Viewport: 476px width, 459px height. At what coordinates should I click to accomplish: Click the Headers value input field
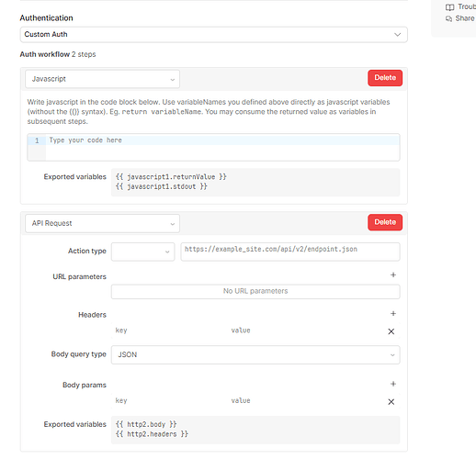[306, 330]
